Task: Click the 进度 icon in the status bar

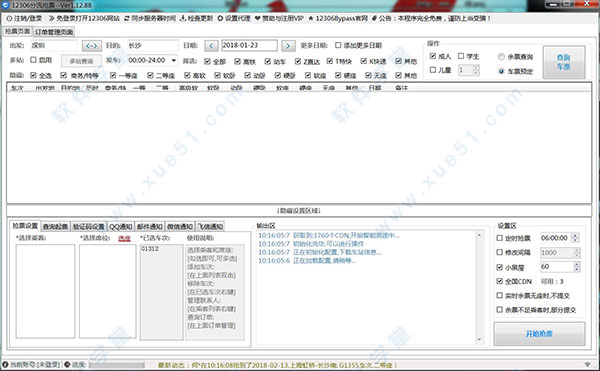Action: tap(67, 364)
